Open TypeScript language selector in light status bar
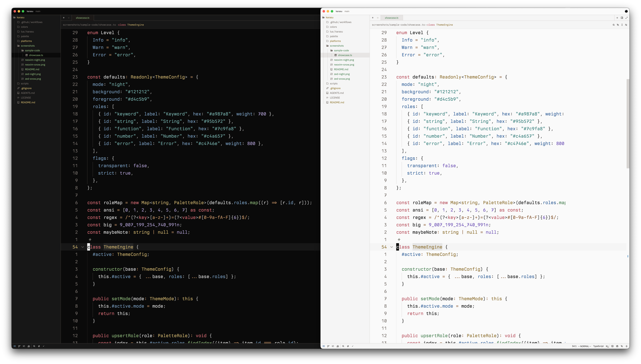641x364 pixels. [x=598, y=346]
